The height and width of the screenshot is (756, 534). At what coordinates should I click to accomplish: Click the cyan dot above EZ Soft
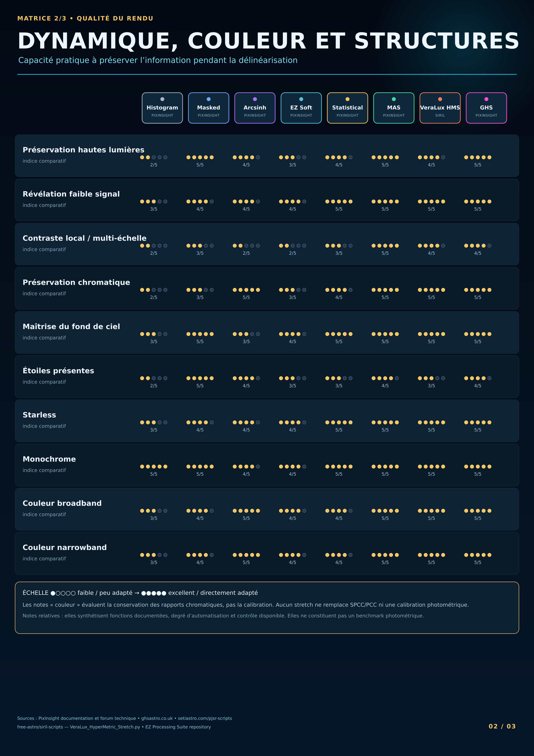click(x=301, y=99)
